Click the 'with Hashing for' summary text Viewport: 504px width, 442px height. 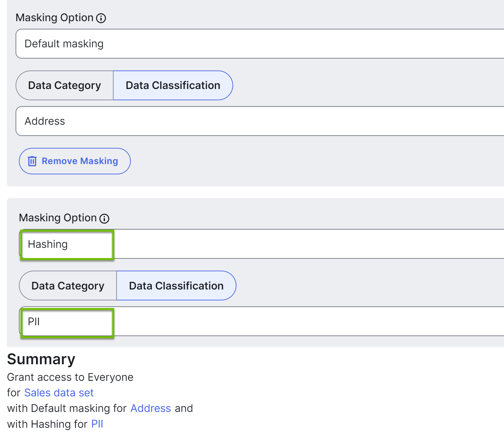(x=47, y=424)
